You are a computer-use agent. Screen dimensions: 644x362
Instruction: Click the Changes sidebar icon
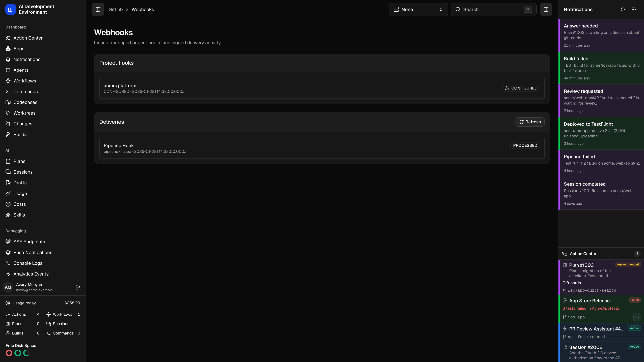tap(8, 124)
